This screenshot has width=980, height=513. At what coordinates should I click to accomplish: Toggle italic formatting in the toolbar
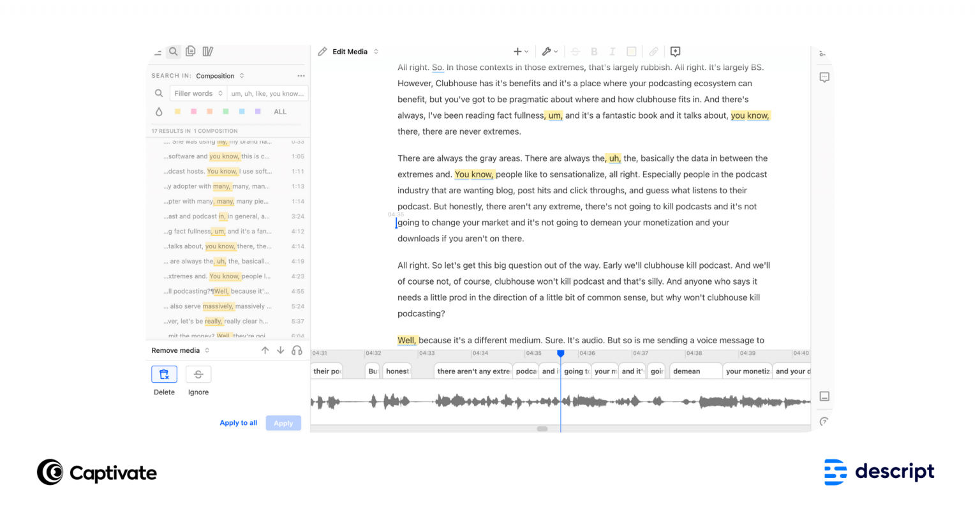pos(612,52)
